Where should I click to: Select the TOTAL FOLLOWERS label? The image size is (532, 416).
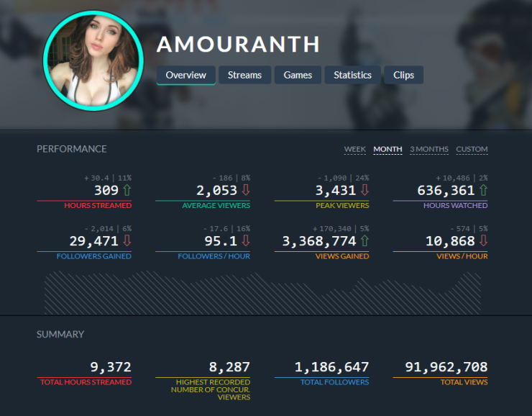[x=334, y=382]
